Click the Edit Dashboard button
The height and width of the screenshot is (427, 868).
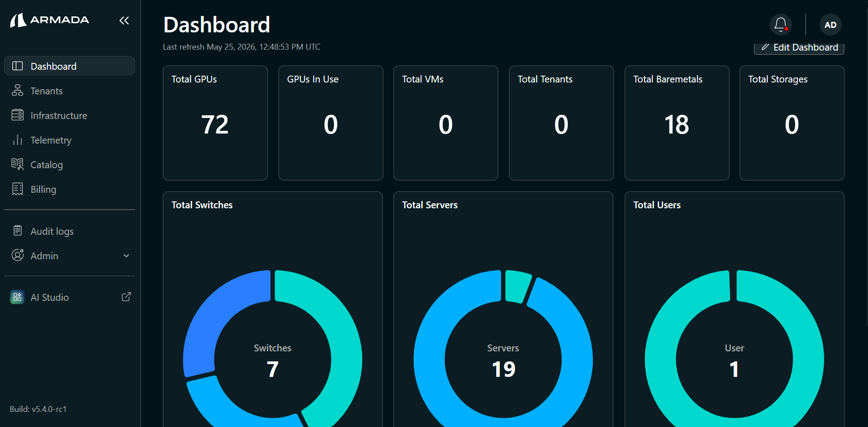(x=799, y=47)
